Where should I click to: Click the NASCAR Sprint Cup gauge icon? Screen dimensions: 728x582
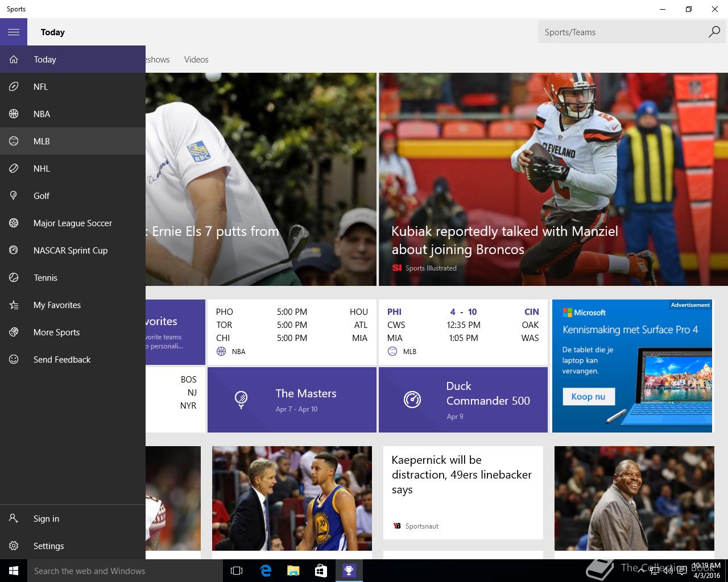pos(14,250)
